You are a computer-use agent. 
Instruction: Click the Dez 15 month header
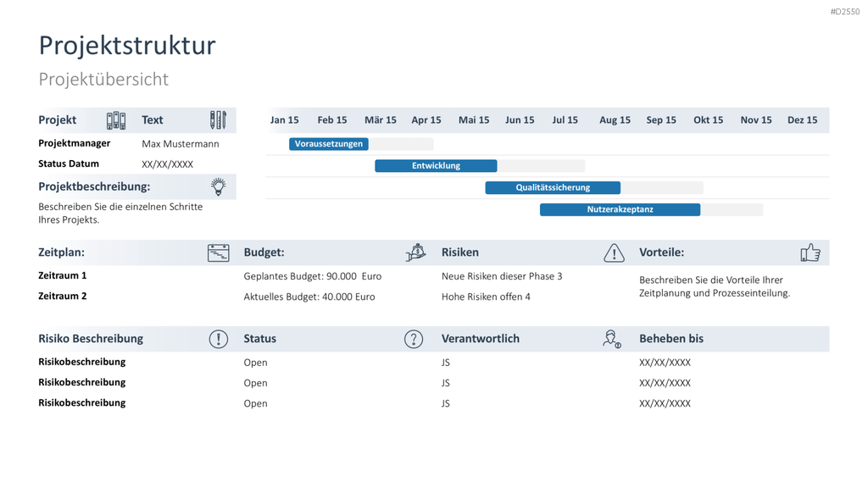[803, 120]
